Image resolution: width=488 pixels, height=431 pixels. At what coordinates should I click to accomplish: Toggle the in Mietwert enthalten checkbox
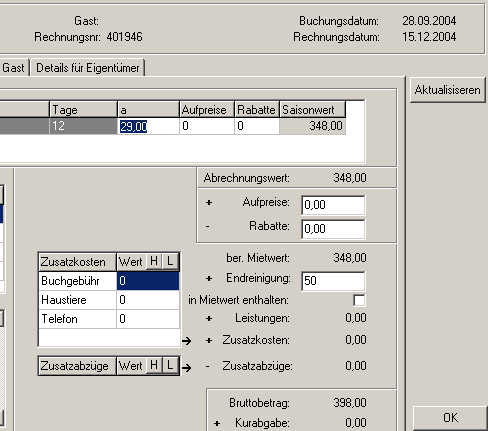click(359, 300)
